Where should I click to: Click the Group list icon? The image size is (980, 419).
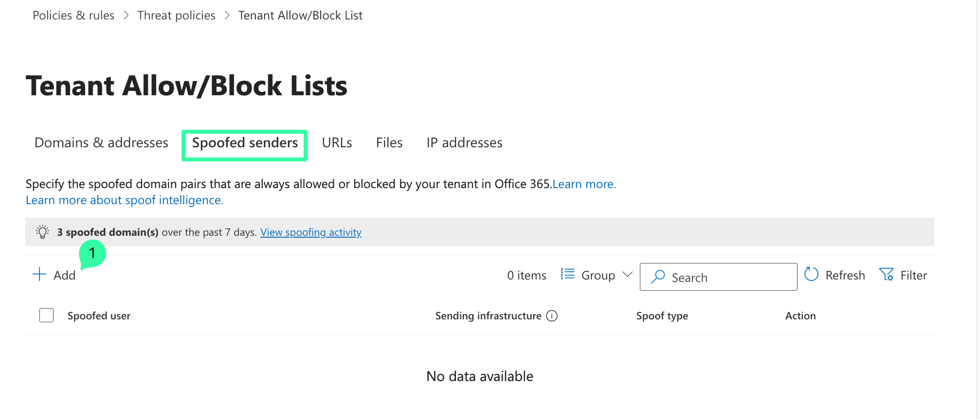click(567, 274)
